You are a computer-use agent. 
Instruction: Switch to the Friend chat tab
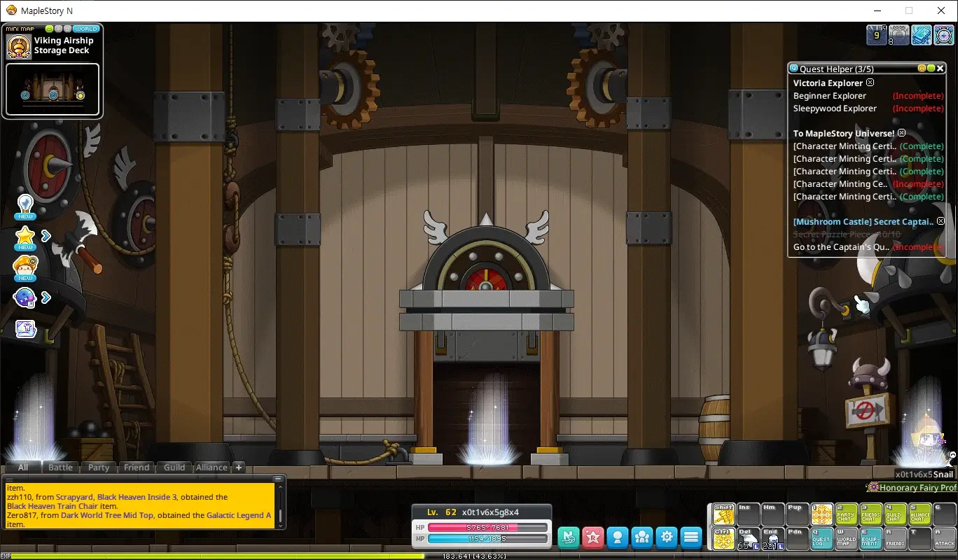click(137, 468)
